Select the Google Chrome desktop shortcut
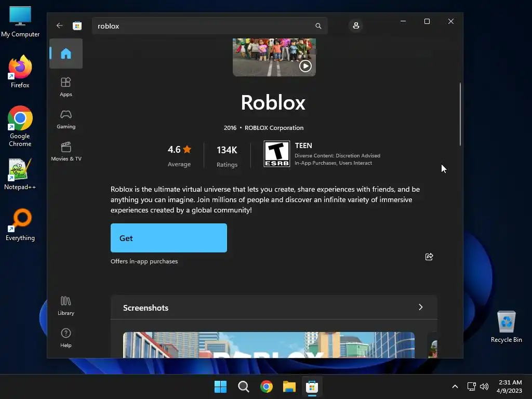Image resolution: width=532 pixels, height=399 pixels. coord(20,126)
